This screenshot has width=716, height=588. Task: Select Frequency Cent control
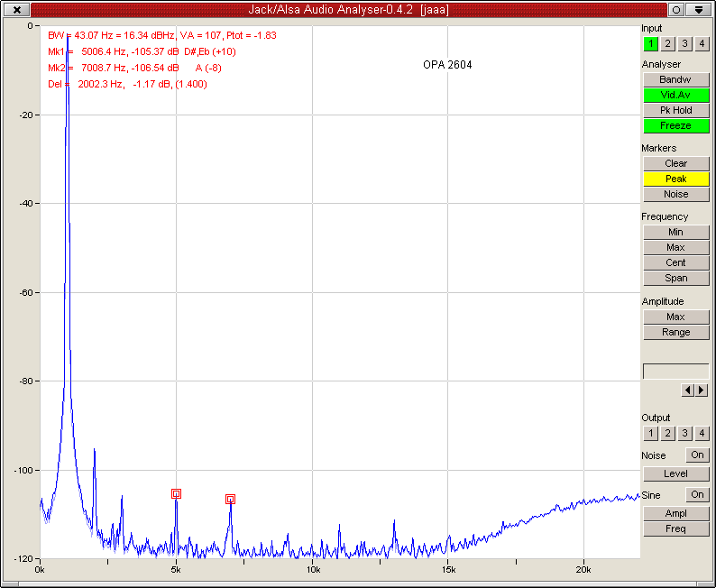[675, 262]
